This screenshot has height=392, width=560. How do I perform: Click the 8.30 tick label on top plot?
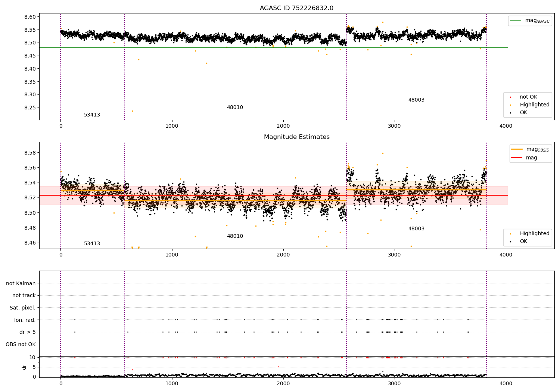click(x=29, y=94)
